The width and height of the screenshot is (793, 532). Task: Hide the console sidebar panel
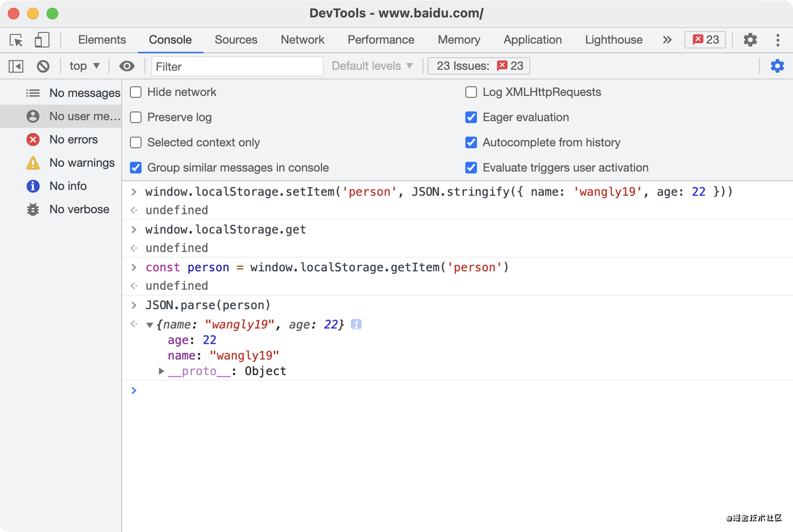(16, 66)
